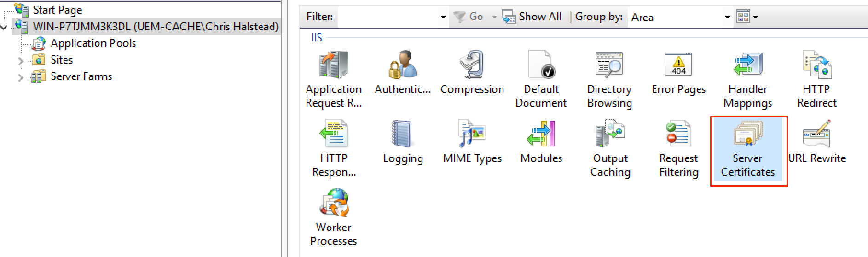Open HTTP Response Headers feature

(333, 149)
